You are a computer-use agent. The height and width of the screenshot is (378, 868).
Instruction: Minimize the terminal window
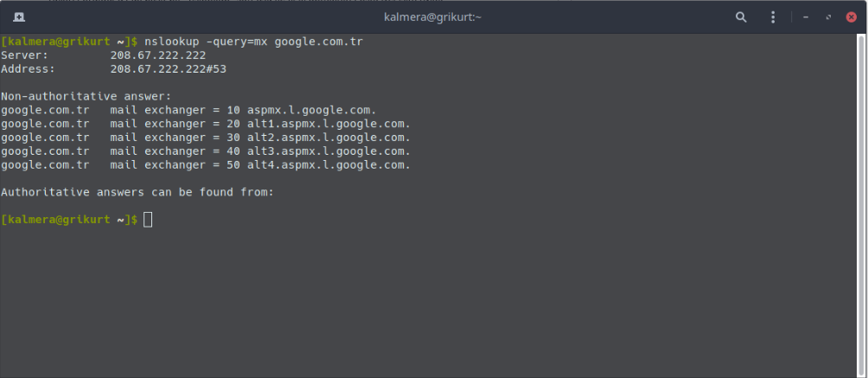[806, 17]
